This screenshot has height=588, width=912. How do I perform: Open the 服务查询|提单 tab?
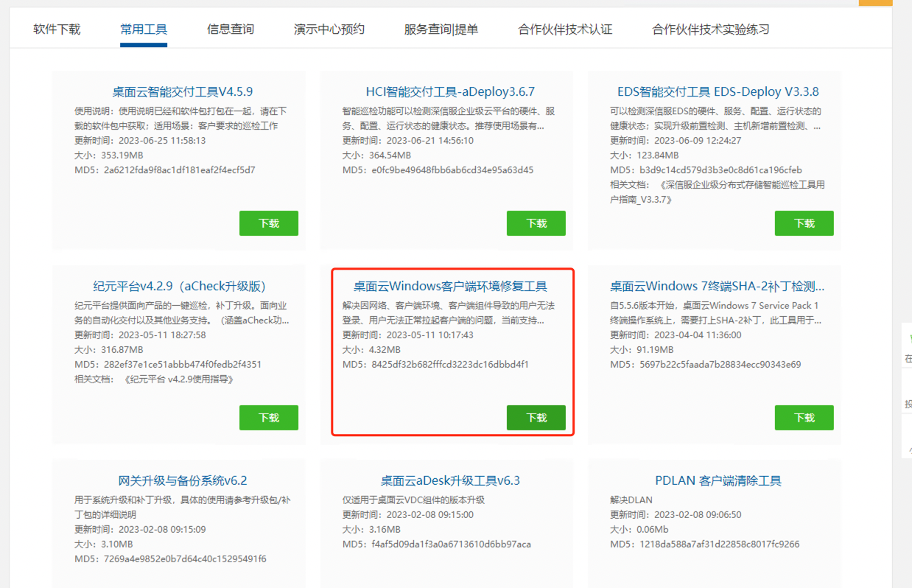point(441,29)
